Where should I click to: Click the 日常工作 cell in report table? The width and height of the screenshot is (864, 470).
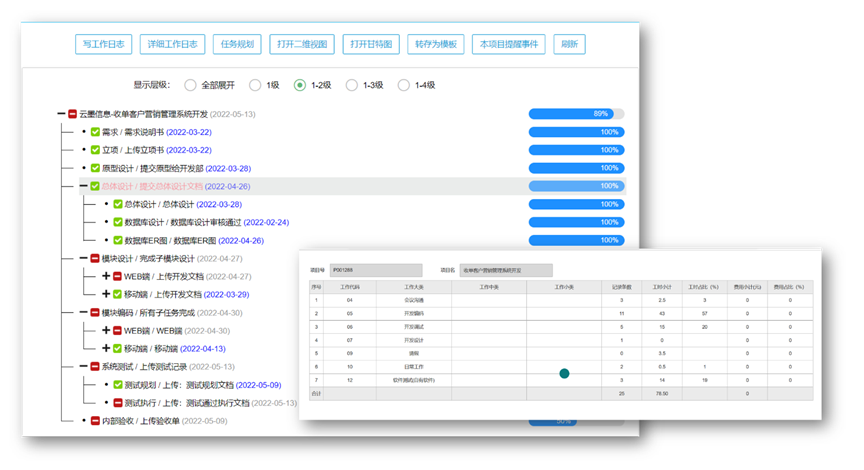click(413, 366)
